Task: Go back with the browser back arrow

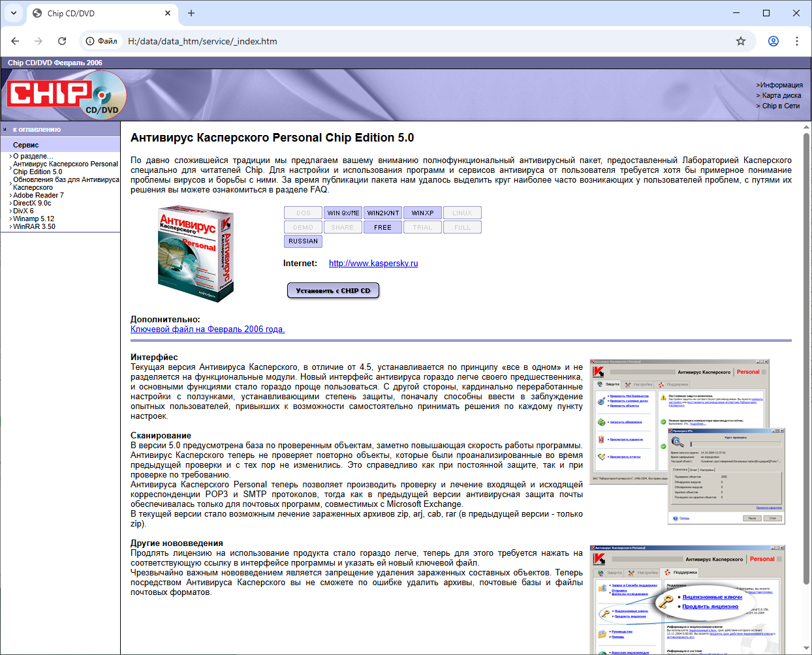Action: click(x=15, y=41)
